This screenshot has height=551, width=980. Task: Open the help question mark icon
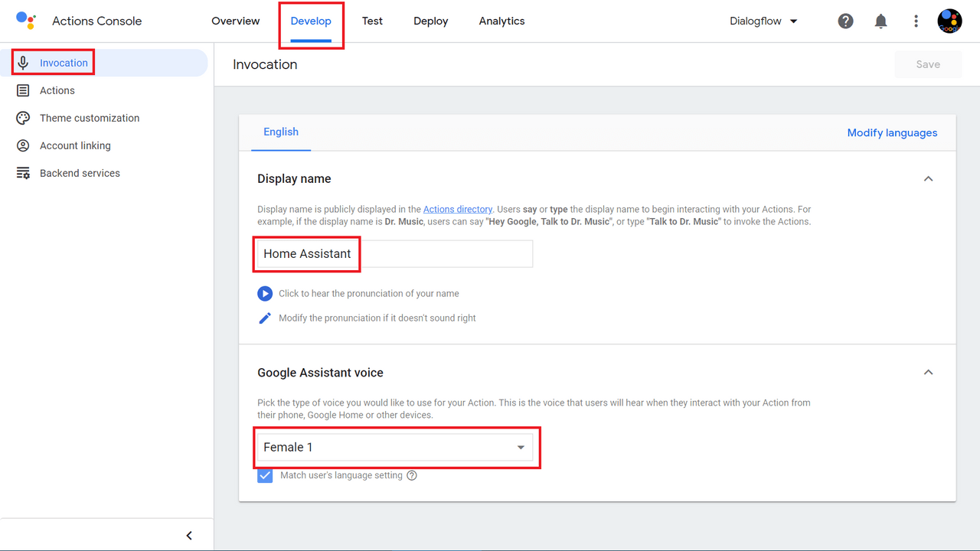click(845, 21)
